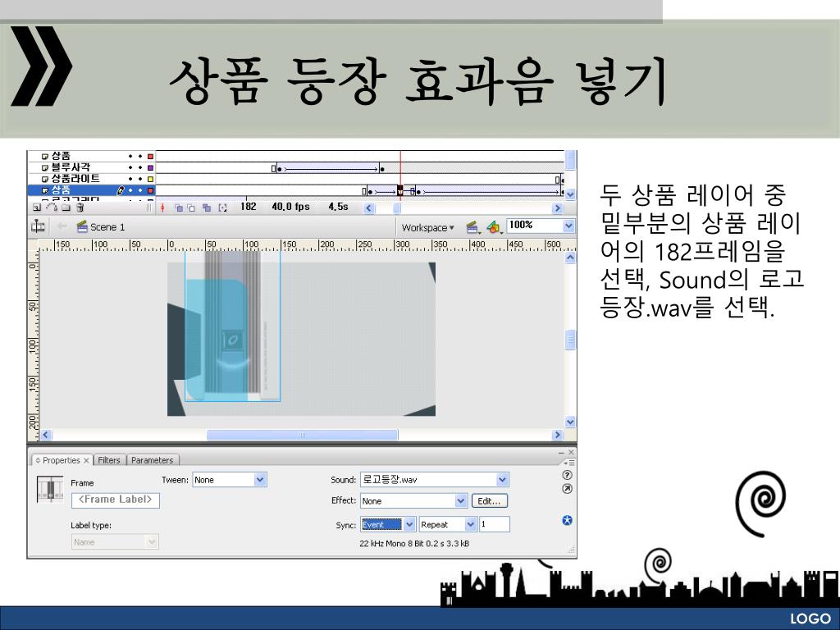Click the Insert Layer Folder icon
The height and width of the screenshot is (630, 840).
pos(66,208)
